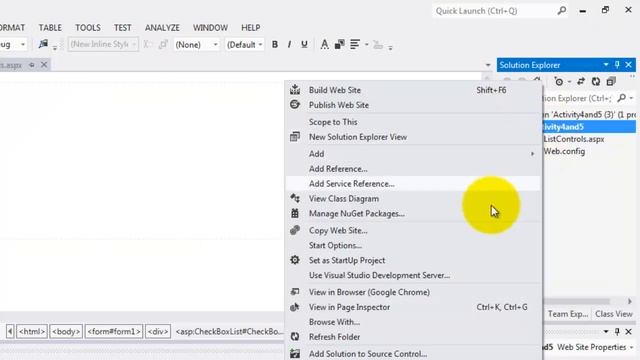Choose New Solution Explorer View
This screenshot has width=640, height=360.
point(413,137)
